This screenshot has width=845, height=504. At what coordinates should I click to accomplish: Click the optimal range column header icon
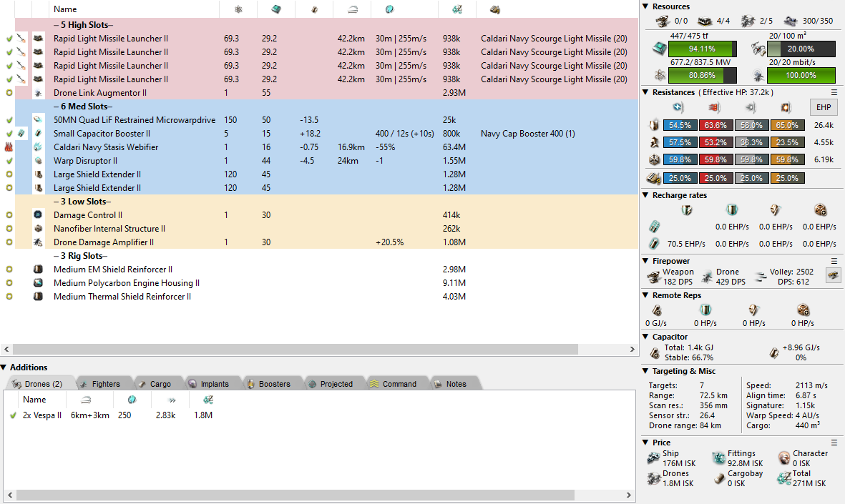[352, 9]
